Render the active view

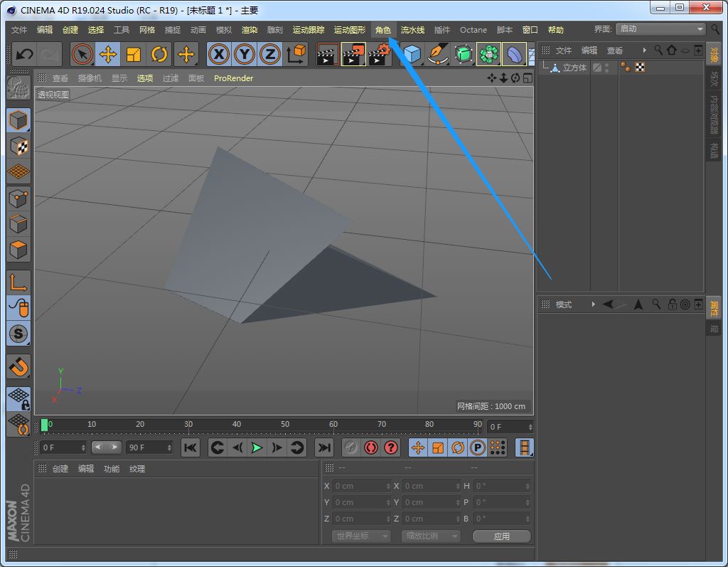(x=328, y=54)
